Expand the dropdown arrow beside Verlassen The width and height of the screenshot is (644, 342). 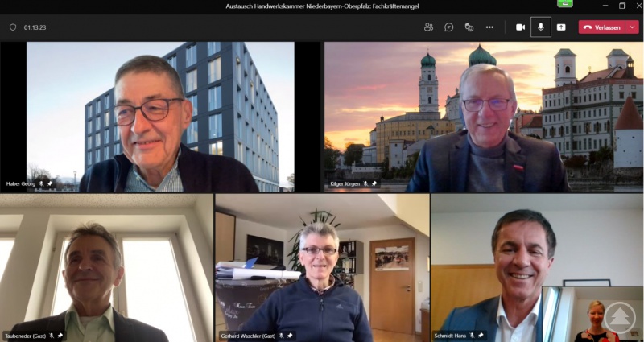pyautogui.click(x=633, y=27)
